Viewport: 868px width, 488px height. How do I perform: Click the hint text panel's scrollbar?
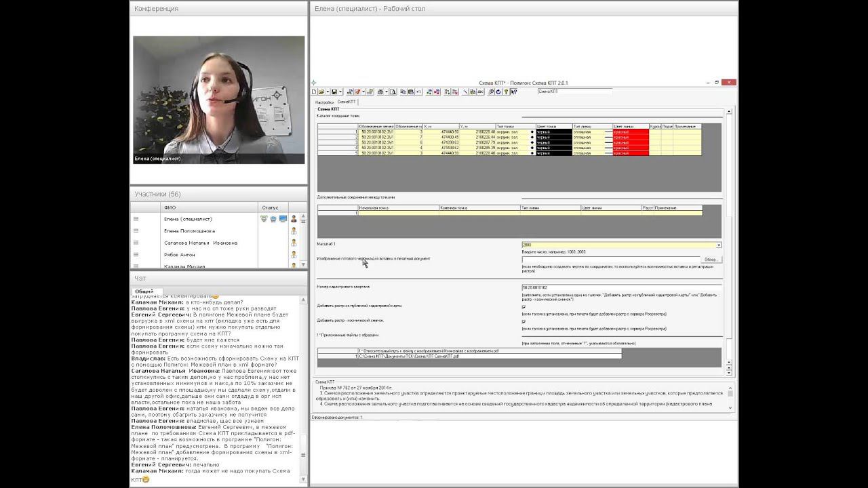pyautogui.click(x=730, y=399)
